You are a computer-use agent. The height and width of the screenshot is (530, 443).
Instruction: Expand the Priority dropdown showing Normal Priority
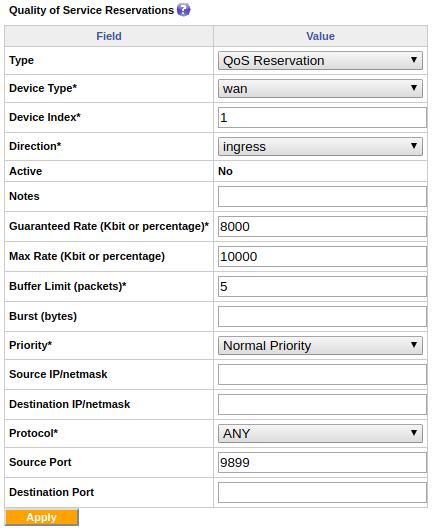320,345
